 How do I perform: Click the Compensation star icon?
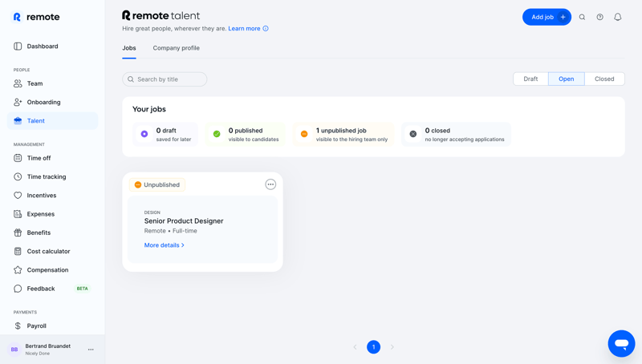(x=18, y=270)
